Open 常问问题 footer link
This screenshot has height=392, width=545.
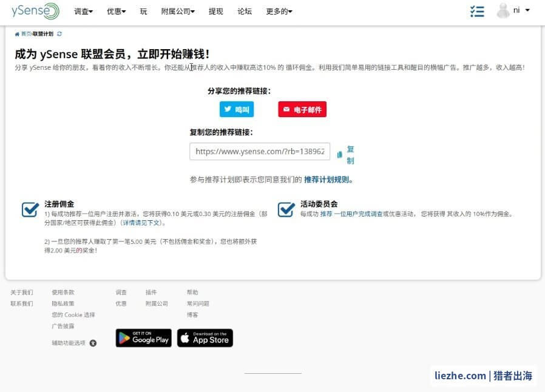click(x=198, y=303)
